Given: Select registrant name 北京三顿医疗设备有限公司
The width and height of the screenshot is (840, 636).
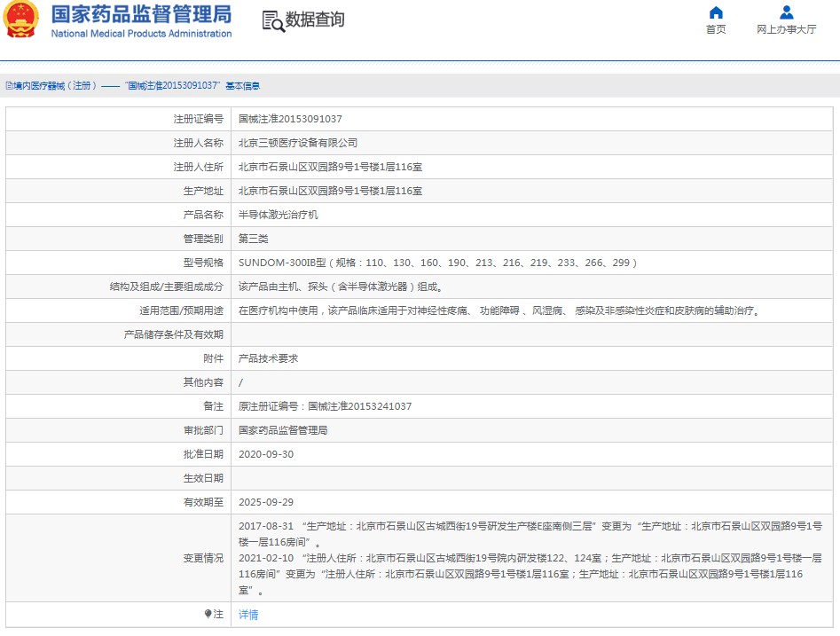Looking at the screenshot, I should [x=298, y=143].
